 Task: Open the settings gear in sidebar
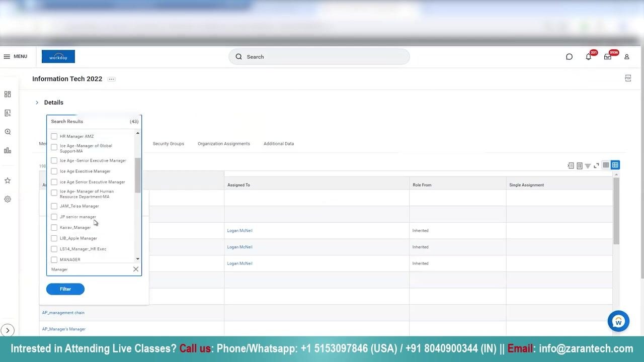8,199
